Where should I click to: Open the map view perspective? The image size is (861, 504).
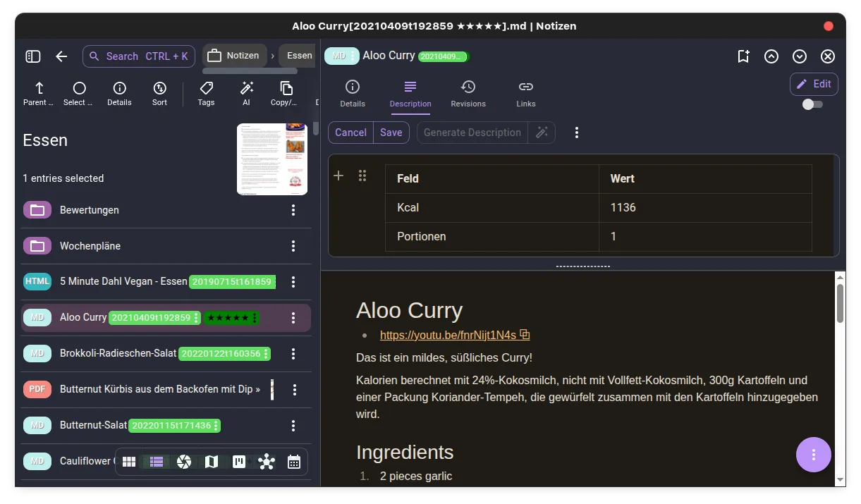coord(212,462)
